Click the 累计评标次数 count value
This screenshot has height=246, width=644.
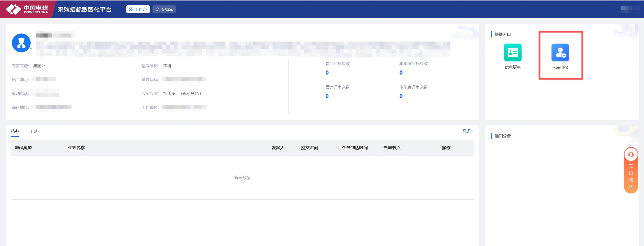(327, 73)
